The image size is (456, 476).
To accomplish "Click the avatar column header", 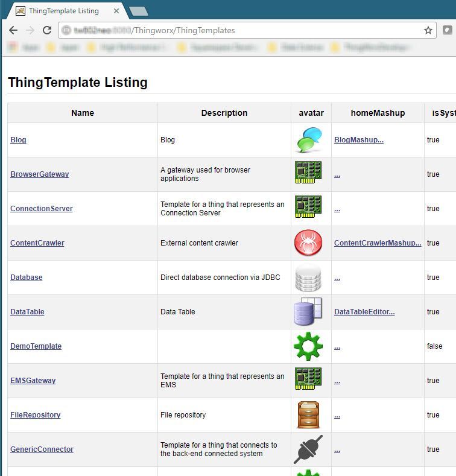I will [311, 113].
